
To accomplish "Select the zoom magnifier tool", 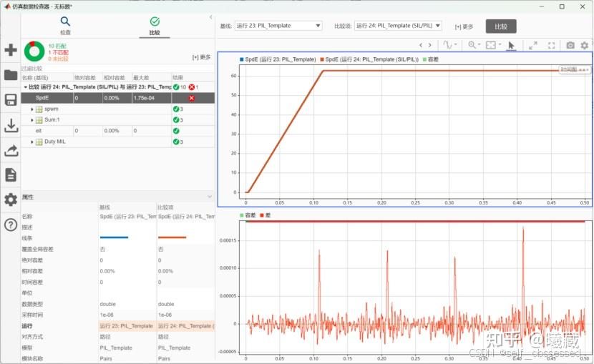I will coord(474,45).
